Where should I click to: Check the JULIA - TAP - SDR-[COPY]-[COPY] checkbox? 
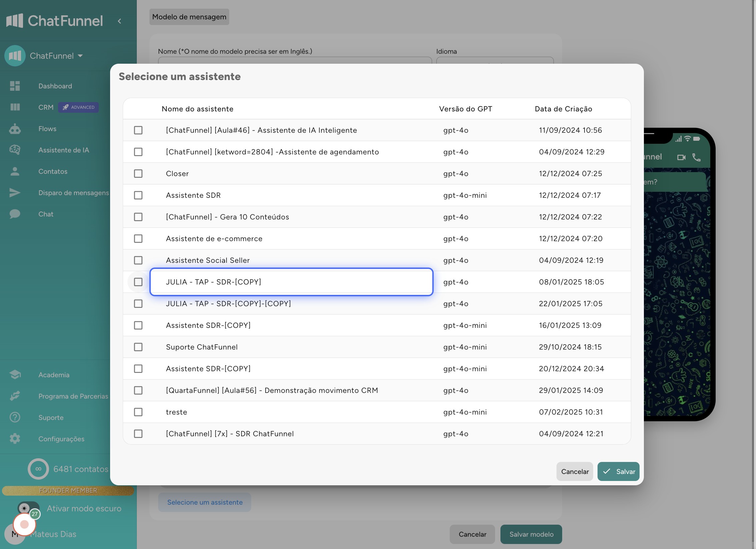pos(138,304)
